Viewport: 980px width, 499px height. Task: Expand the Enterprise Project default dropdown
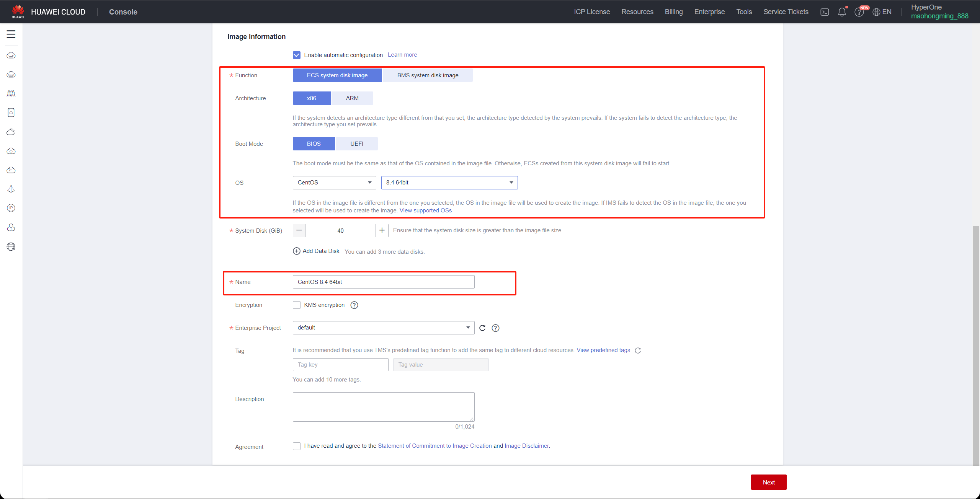[383, 328]
